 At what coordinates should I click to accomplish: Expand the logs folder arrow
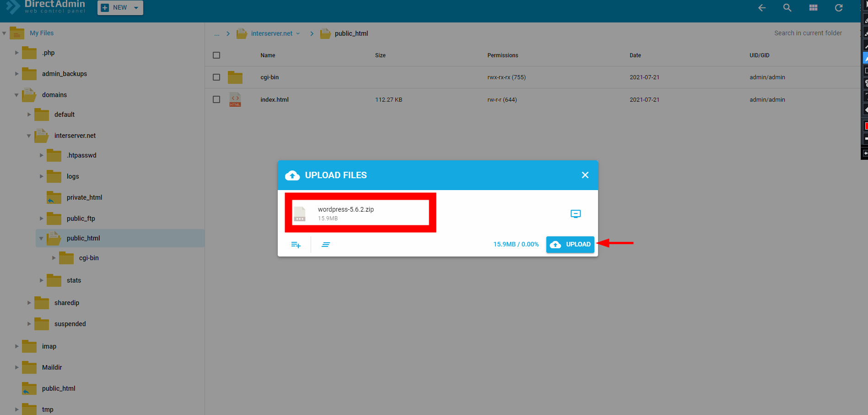click(41, 176)
